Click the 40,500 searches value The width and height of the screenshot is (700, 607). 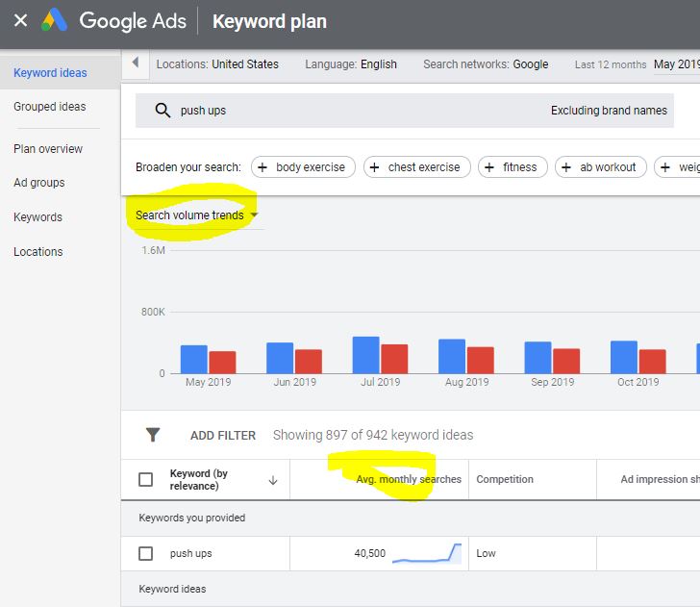tap(369, 553)
